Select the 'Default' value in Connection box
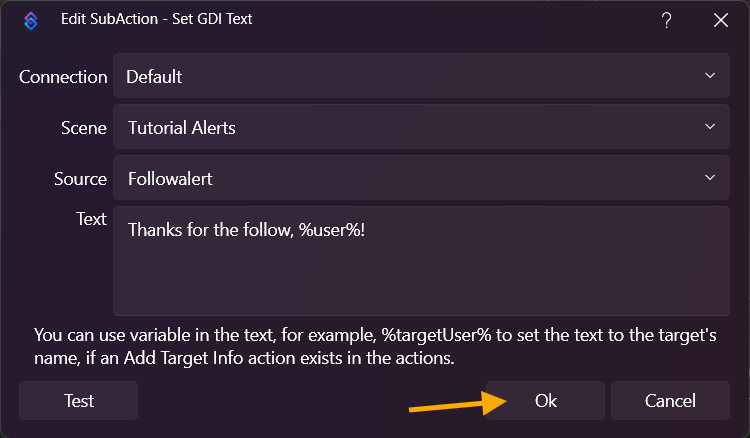Image resolution: width=750 pixels, height=438 pixels. click(x=154, y=76)
